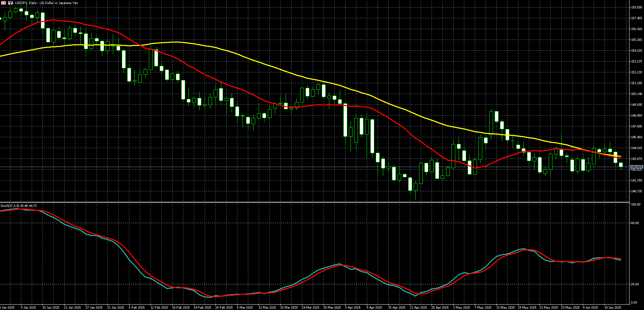This screenshot has width=644, height=310.
Task: Click the 18 Mar 2025 date label
Action: pyautogui.click(x=289, y=308)
